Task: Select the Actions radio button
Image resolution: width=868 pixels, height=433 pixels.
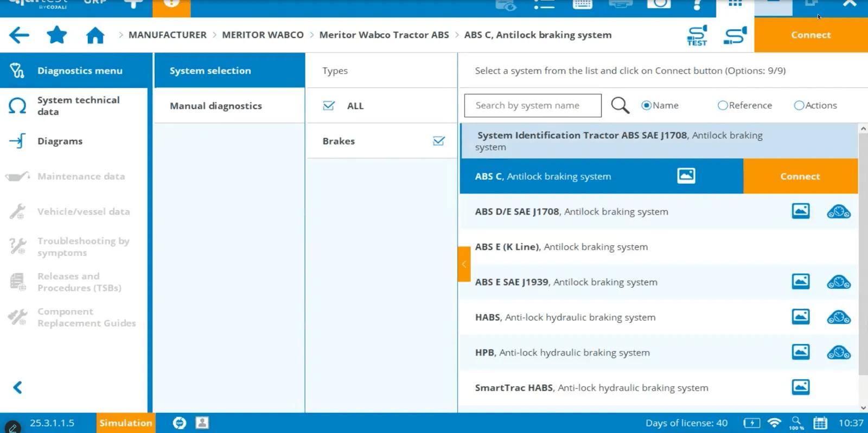Action: [799, 105]
